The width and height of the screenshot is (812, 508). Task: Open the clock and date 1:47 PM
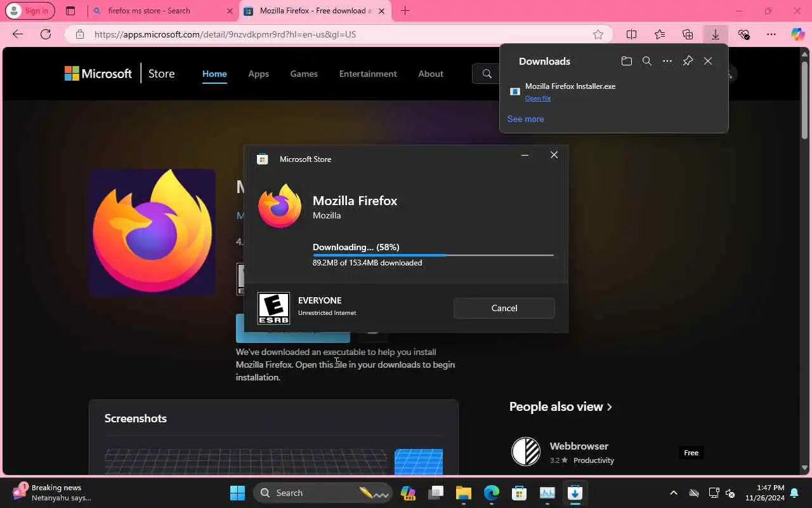pos(765,493)
